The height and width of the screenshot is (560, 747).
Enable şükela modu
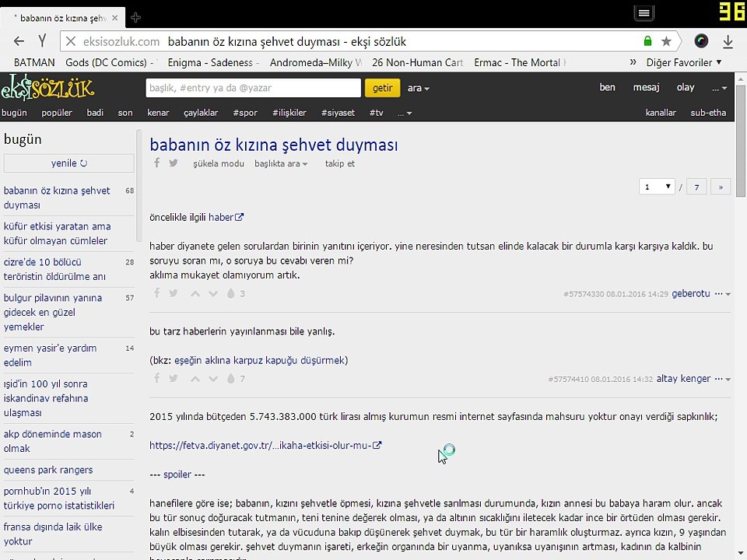tap(218, 163)
